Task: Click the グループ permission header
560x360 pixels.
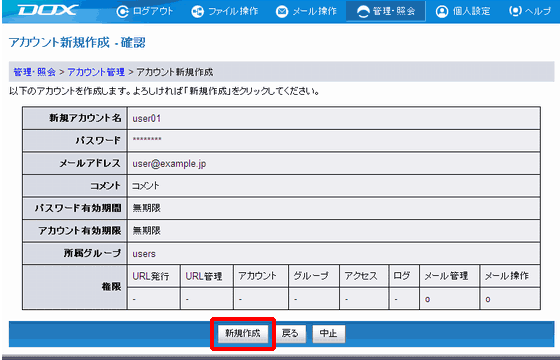Action: pyautogui.click(x=311, y=276)
